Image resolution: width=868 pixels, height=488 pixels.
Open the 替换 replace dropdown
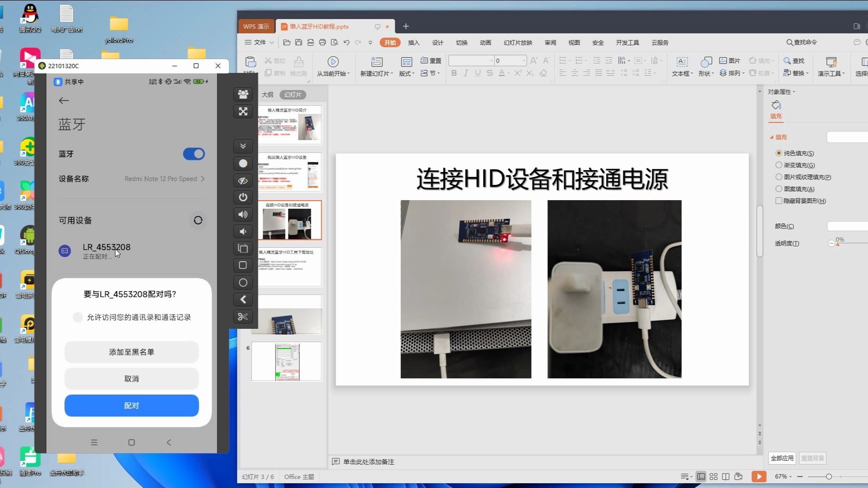[796, 73]
